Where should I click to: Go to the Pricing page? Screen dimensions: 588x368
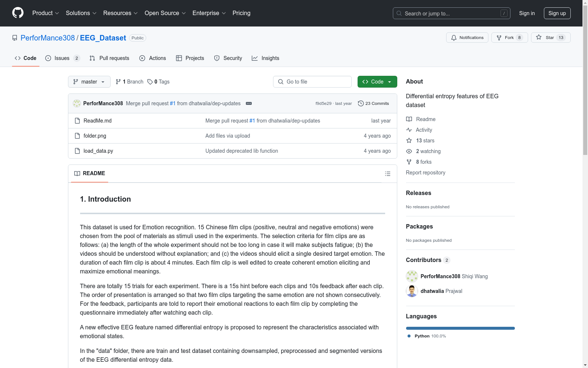click(x=241, y=13)
